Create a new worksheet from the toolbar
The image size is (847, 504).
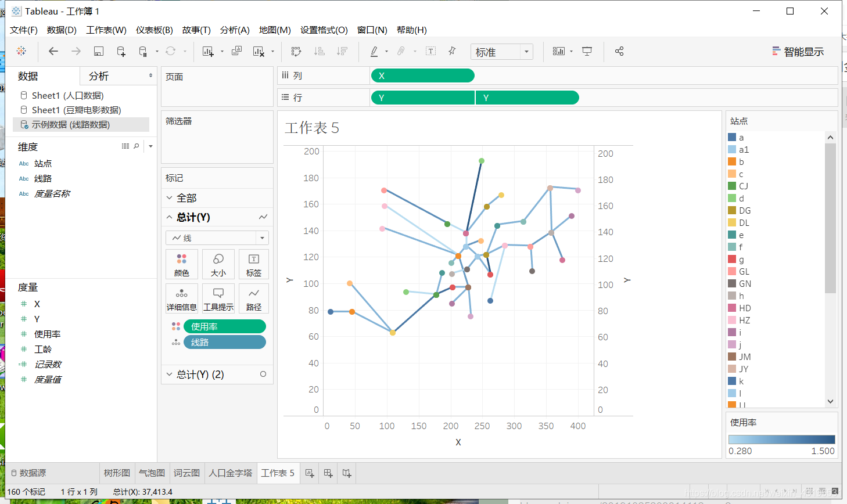coord(208,51)
